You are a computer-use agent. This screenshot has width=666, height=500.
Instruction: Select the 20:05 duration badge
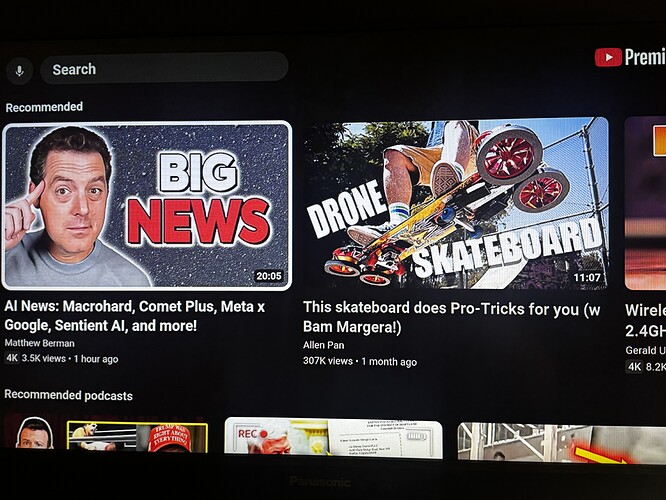tap(268, 276)
